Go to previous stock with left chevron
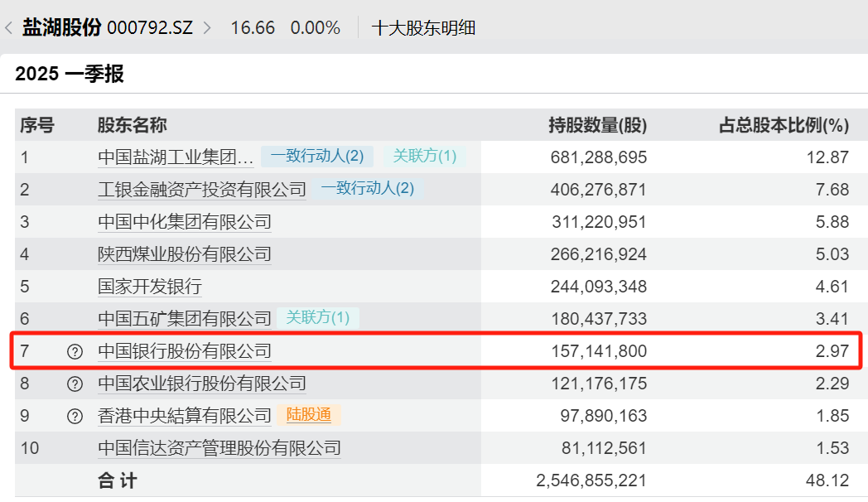This screenshot has width=868, height=502. click(8, 28)
